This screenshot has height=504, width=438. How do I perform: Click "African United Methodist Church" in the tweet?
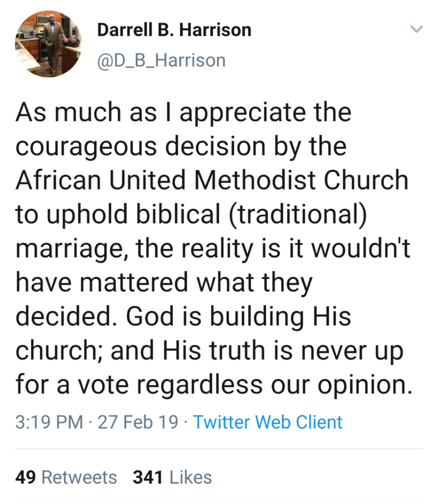(212, 180)
